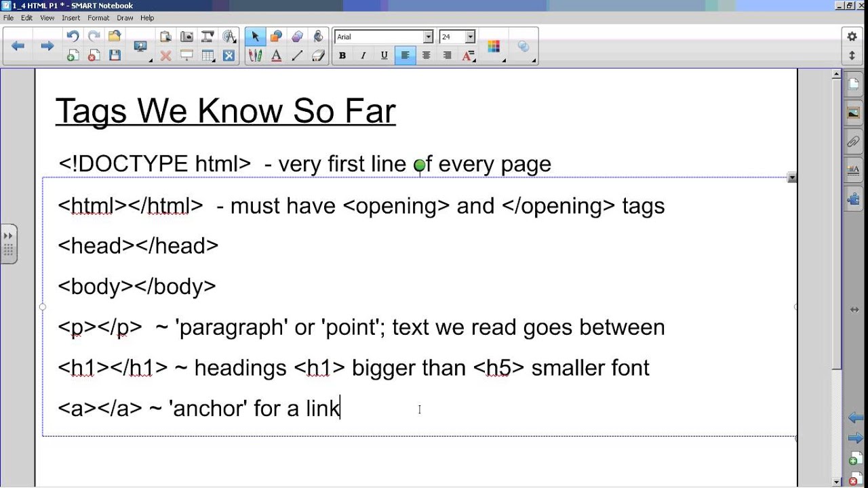Open the Page Sorter tab

854,83
